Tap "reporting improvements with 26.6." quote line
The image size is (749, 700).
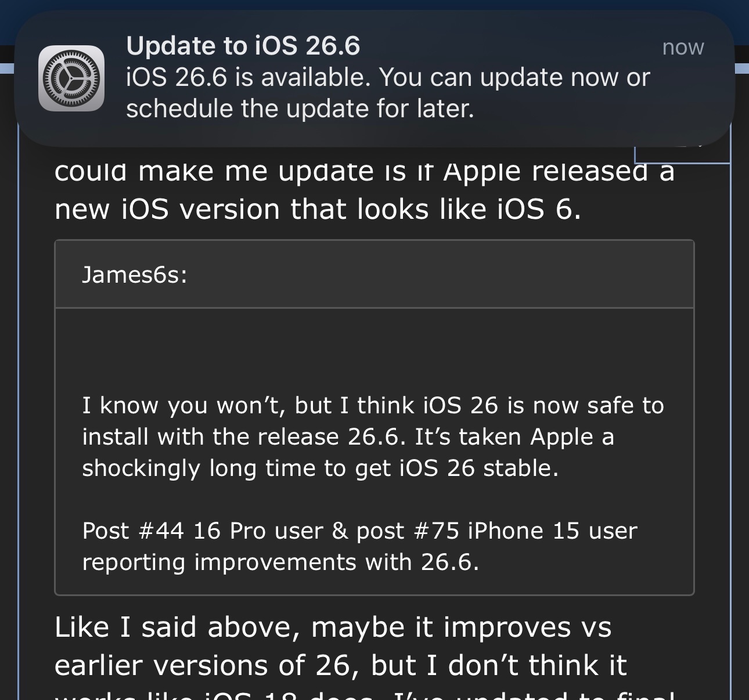pyautogui.click(x=280, y=562)
